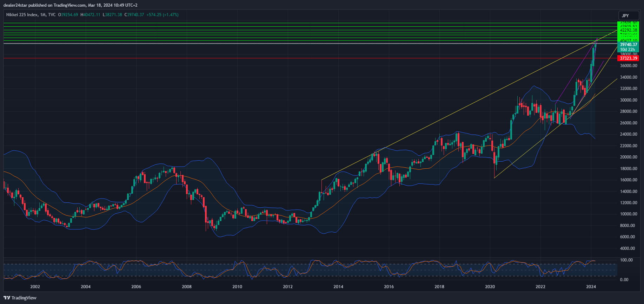
Task: Click the 10d 22h bar countdown label
Action: pyautogui.click(x=628, y=50)
